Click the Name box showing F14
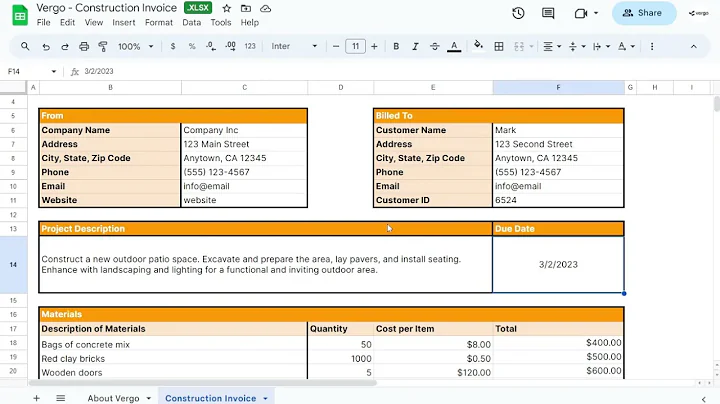The image size is (720, 404). (x=31, y=71)
